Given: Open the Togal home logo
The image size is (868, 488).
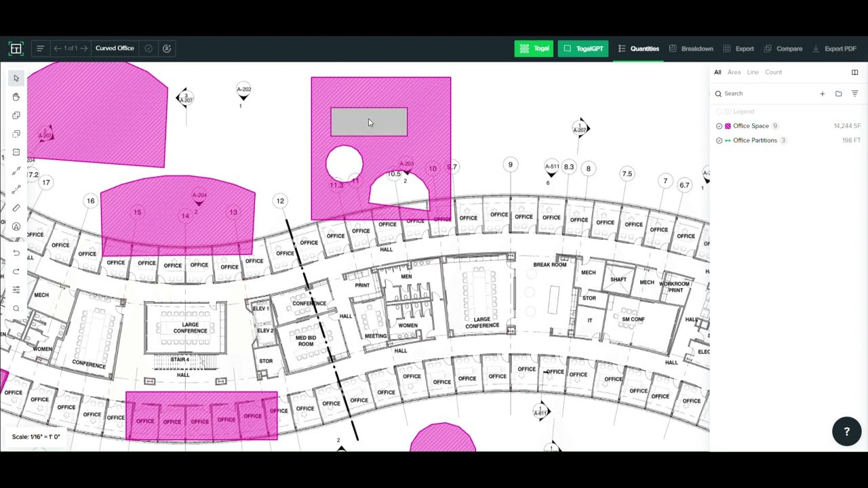Looking at the screenshot, I should click(16, 49).
